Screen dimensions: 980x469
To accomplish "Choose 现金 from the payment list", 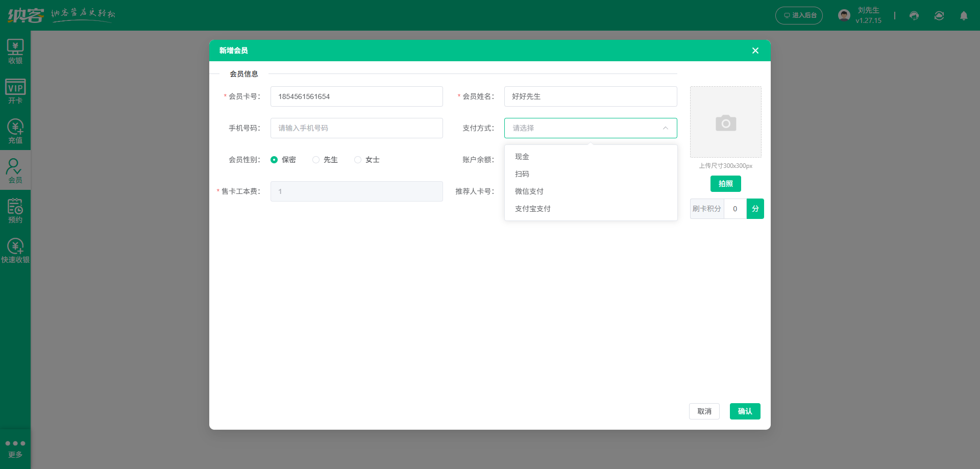I will [x=522, y=157].
